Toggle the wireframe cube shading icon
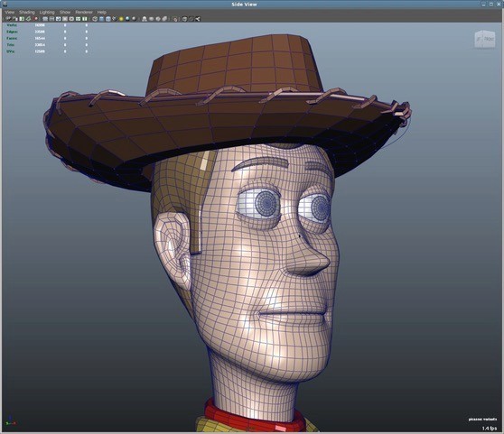 (x=95, y=19)
